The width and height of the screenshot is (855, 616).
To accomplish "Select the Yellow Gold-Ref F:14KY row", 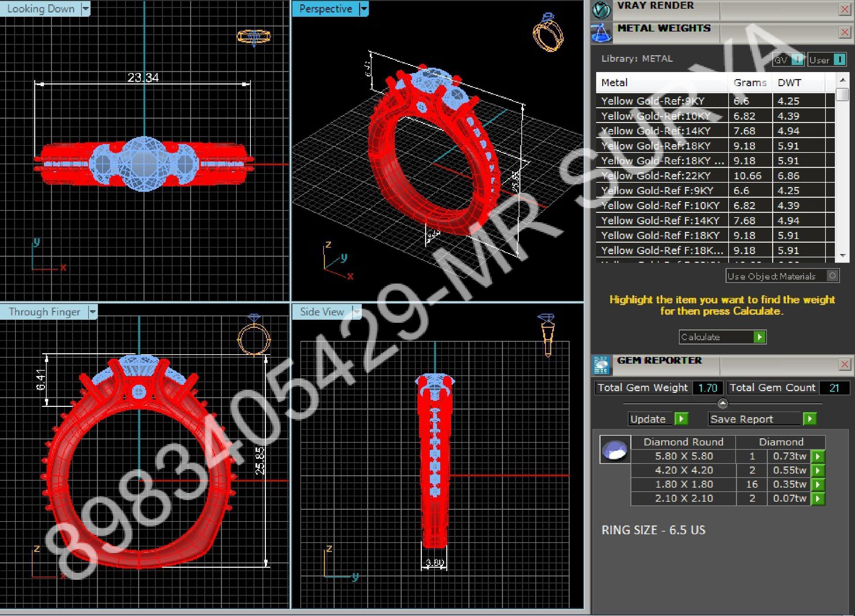I will click(x=715, y=221).
